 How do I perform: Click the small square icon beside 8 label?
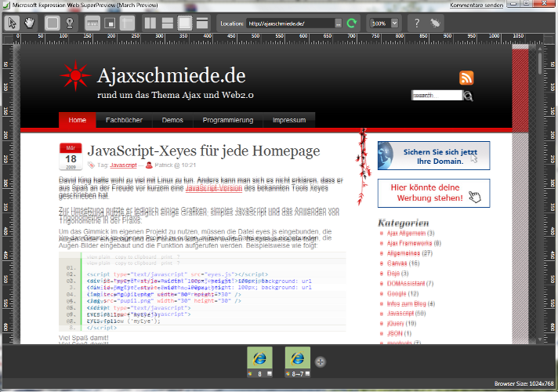tap(270, 374)
